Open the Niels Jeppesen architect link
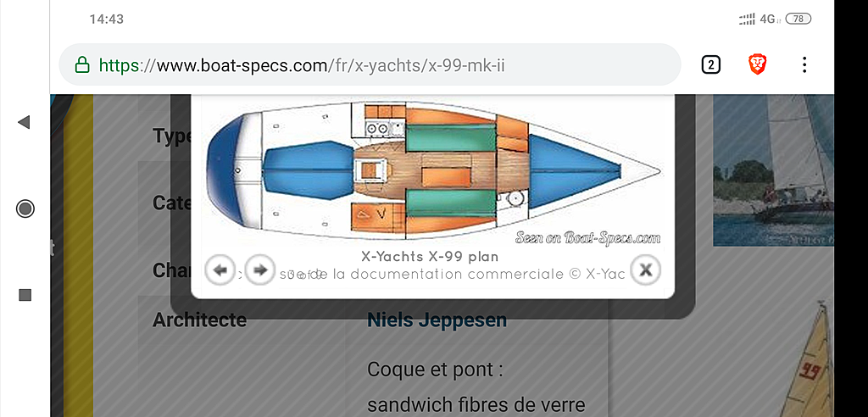Viewport: 868px width, 417px height. [437, 320]
